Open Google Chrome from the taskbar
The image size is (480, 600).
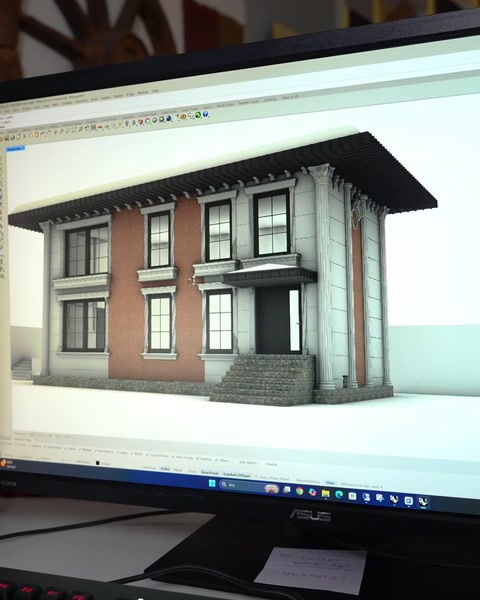pyautogui.click(x=299, y=491)
